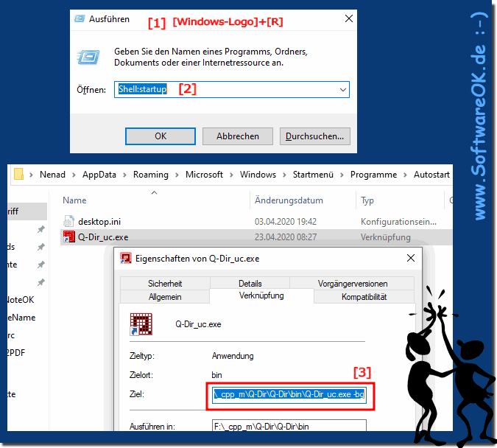Click the Verknüpfung type cell
The image size is (497, 448).
click(x=385, y=237)
